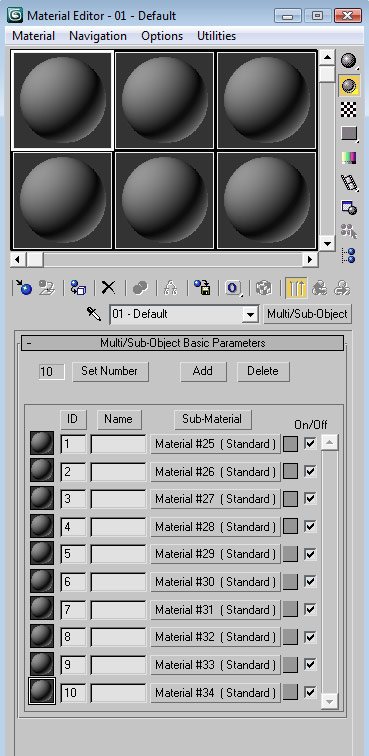Image resolution: width=369 pixels, height=756 pixels.
Task: Open the Material menu
Action: click(34, 36)
